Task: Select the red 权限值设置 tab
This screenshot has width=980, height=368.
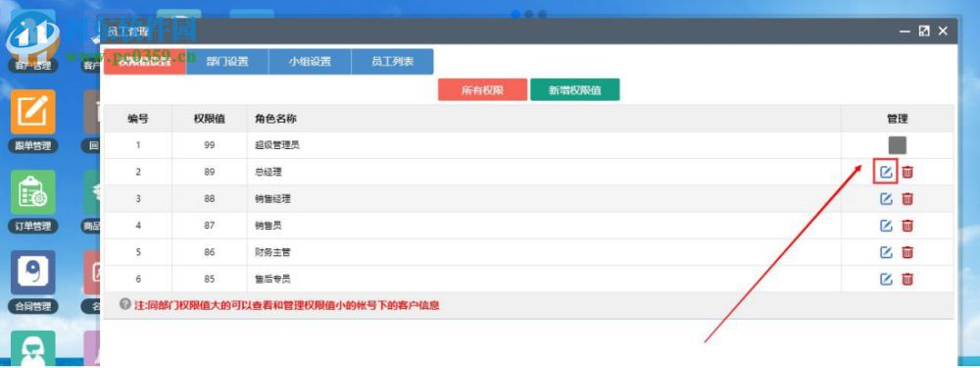Action: click(145, 62)
